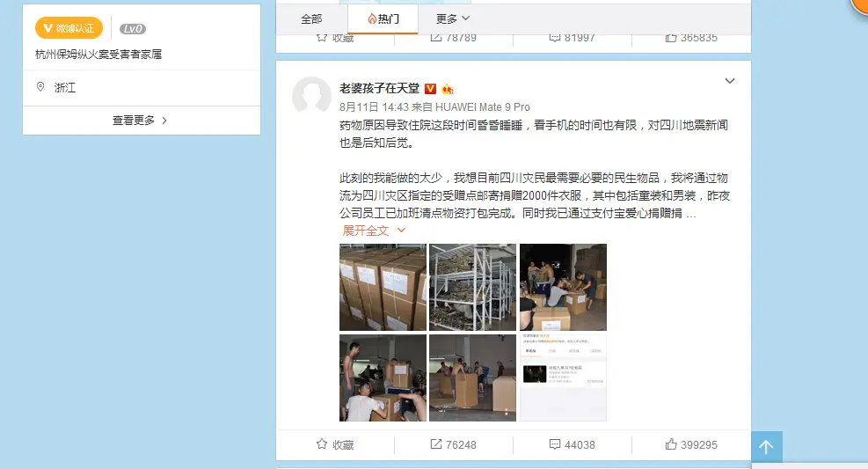Open the post options chevron menu

point(730,81)
